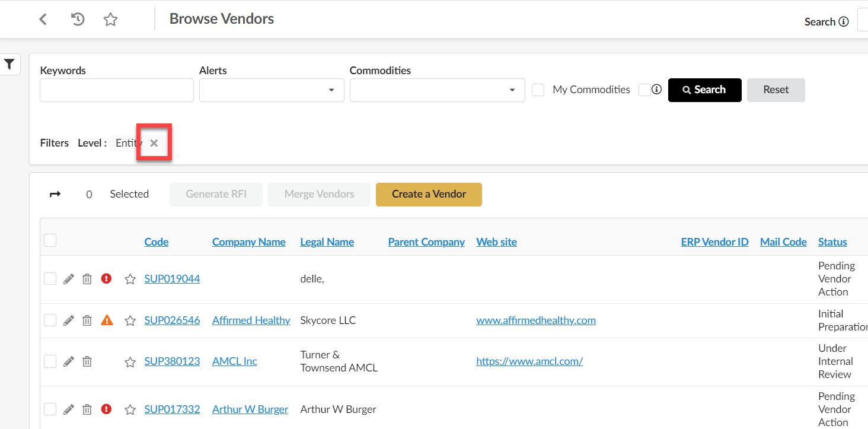Click info icon next to My Commodities

click(x=656, y=90)
